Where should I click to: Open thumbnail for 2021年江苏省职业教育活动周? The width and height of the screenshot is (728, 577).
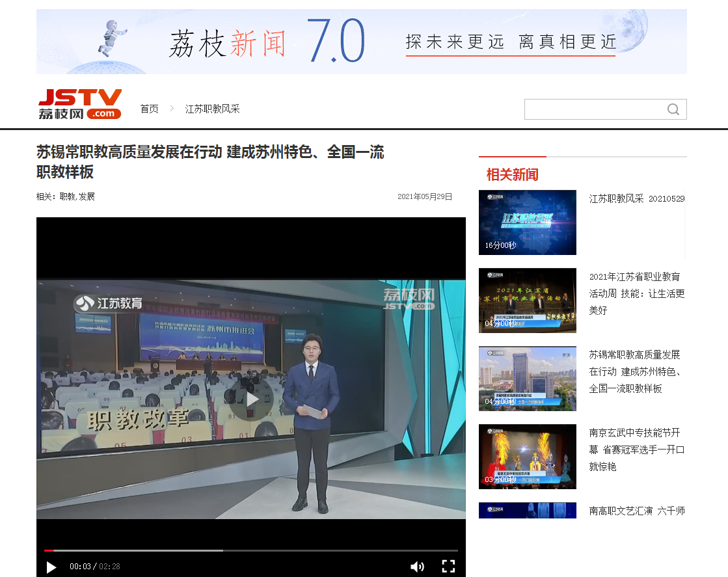click(528, 301)
